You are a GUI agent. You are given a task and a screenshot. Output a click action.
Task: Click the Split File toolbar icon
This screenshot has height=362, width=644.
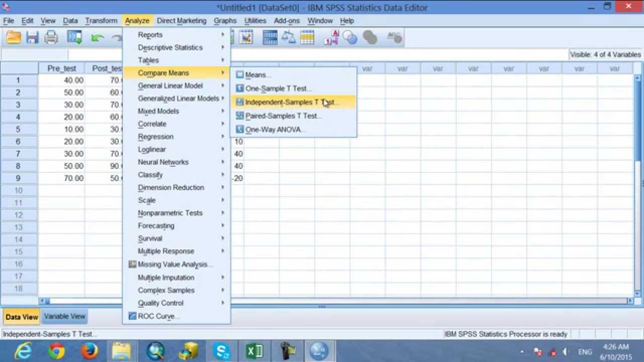pyautogui.click(x=270, y=38)
